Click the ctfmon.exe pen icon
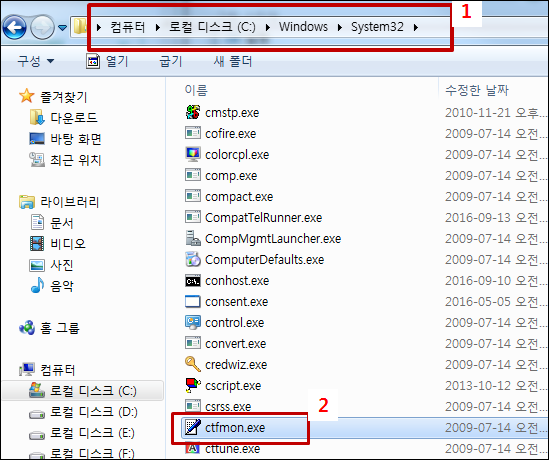 193,427
